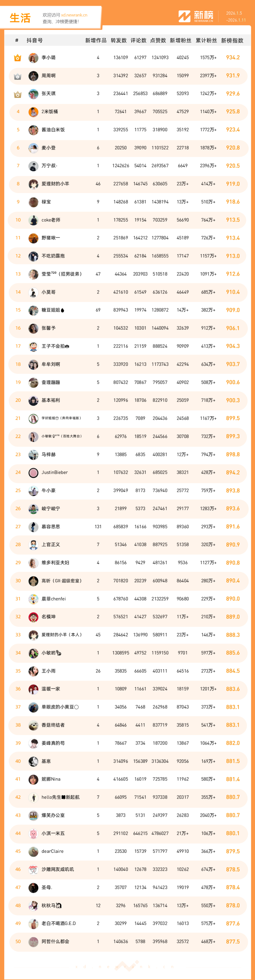The image size is (255, 980).
Task: Click the gold crown icon for rank one
Action: (17, 58)
